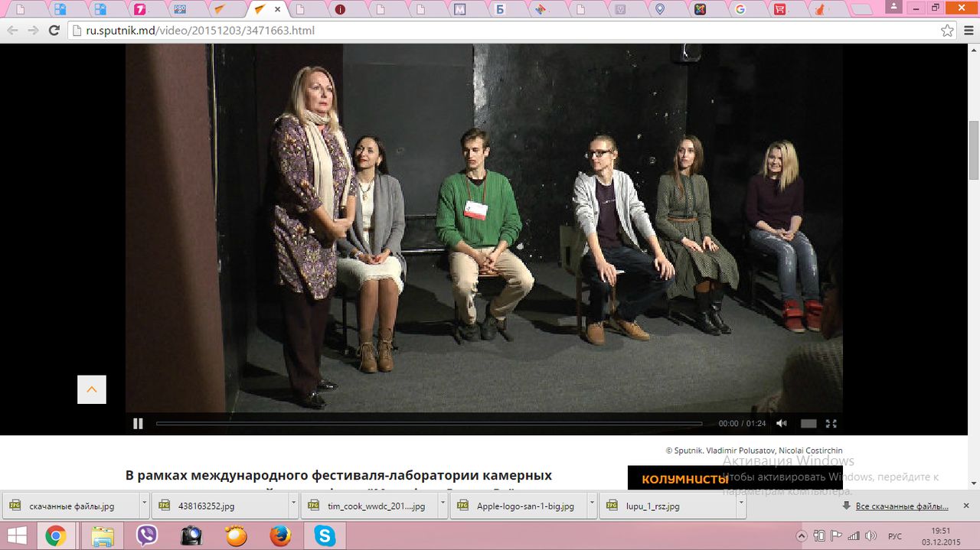Open Skype from the taskbar
Screen dimensions: 980x550
(x=325, y=536)
